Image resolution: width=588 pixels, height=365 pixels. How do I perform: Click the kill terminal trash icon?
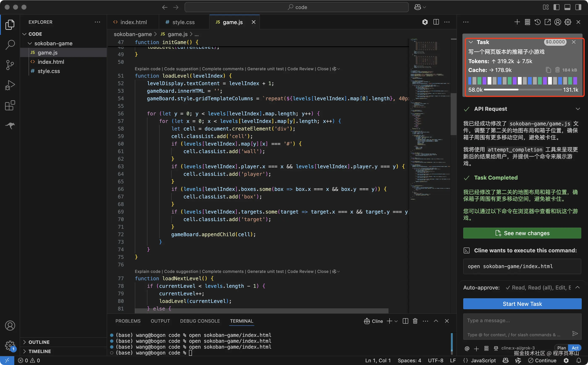[415, 321]
